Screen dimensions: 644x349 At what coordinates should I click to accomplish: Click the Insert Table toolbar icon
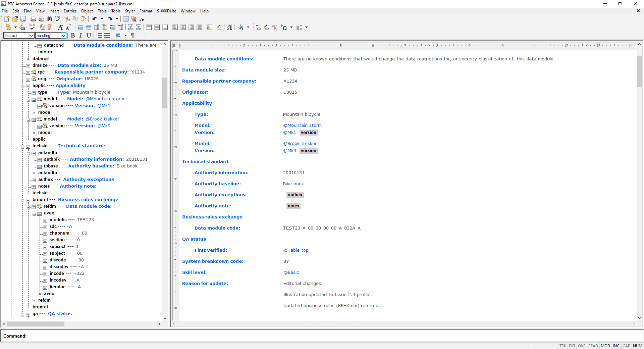pos(125,19)
